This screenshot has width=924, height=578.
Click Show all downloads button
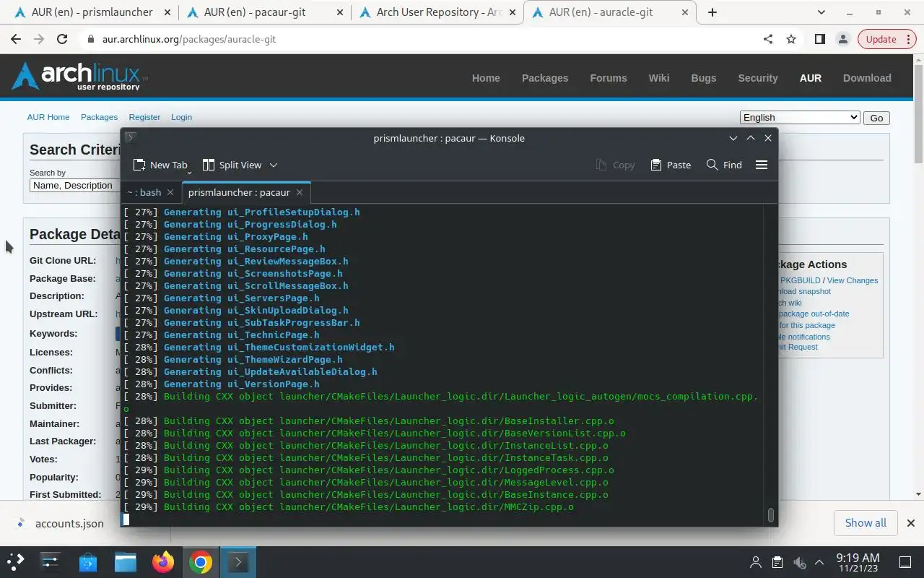[x=866, y=522]
